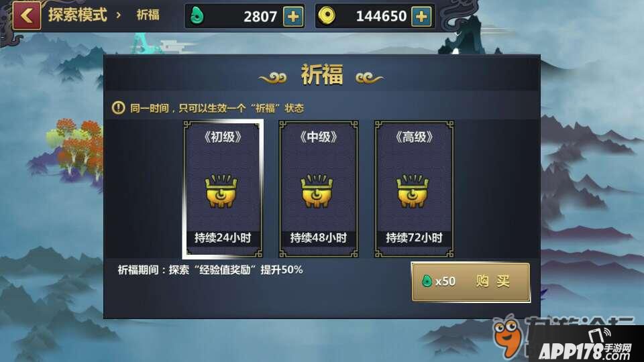Click the 祈福 breadcrumb item
Screen dimensions: 644x362
(x=148, y=15)
